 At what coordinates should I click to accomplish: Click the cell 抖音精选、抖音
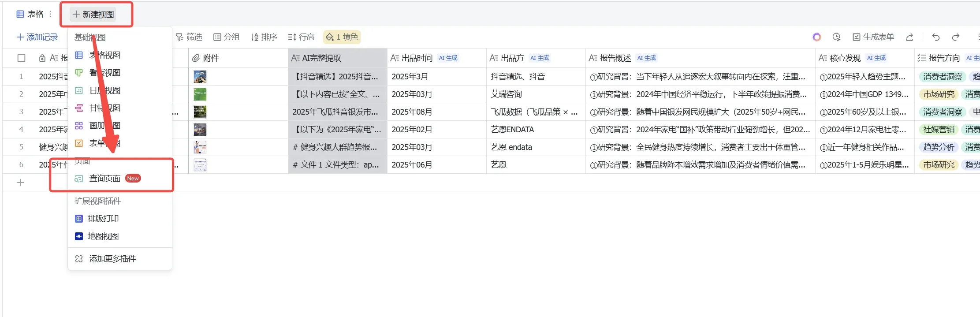536,77
